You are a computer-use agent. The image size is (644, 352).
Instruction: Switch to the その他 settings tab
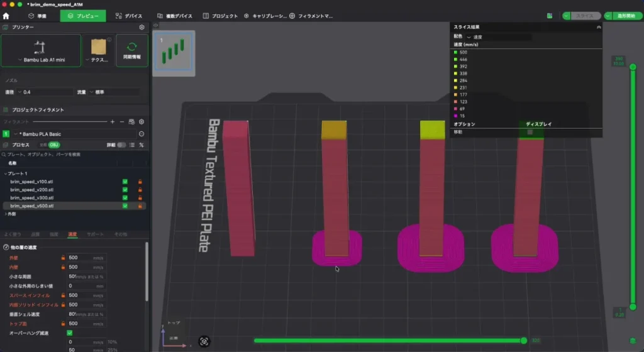(x=121, y=234)
